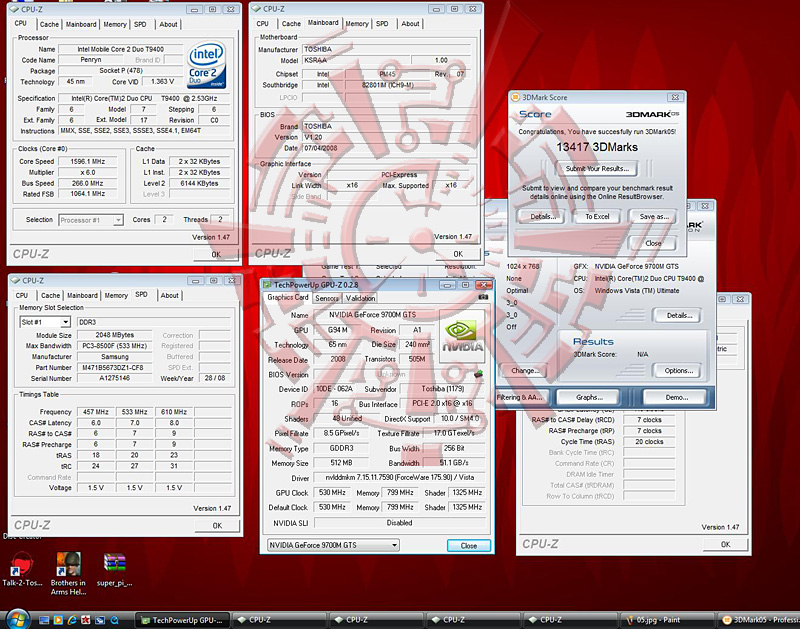The image size is (800, 629).
Task: Click the Show Desktop quick launch icon
Action: 44,620
